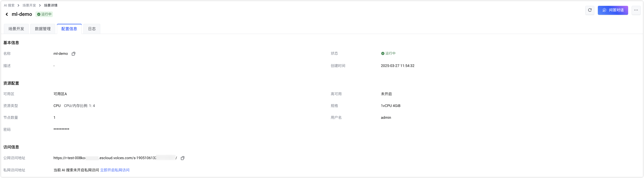Click the 公网访问地址 label
This screenshot has width=644, height=178.
14,158
